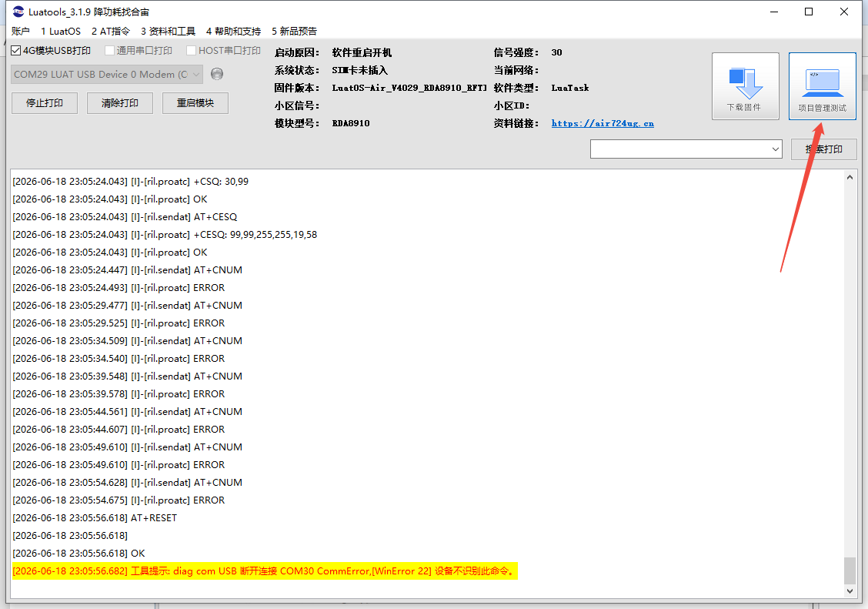
Task: Open the 2 AT指令 menu
Action: coord(111,31)
